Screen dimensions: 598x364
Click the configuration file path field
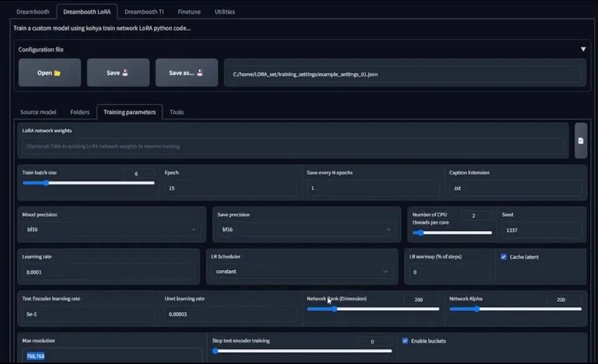click(405, 74)
